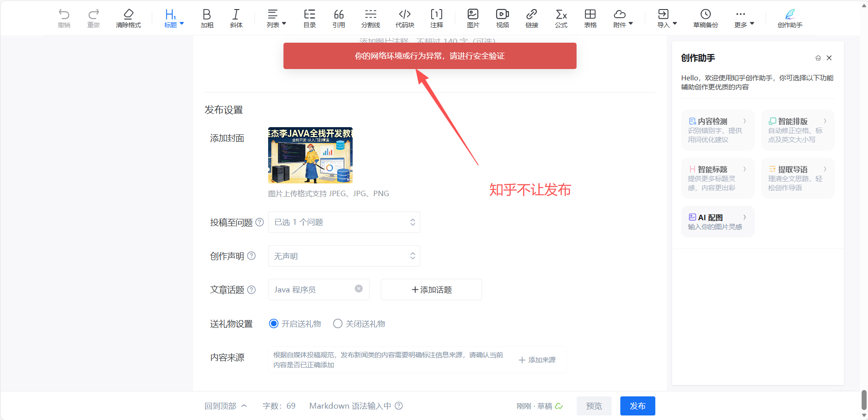Open the attachment (附件) dropdown
The height and width of the screenshot is (420, 868).
point(623,19)
